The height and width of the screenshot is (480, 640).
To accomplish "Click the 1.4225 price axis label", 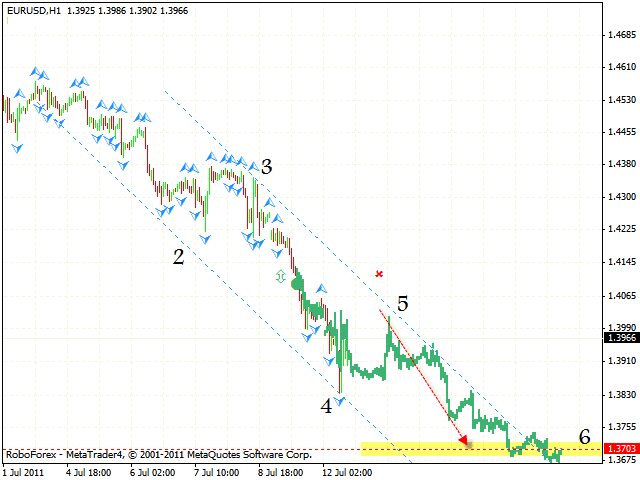I will tap(622, 229).
